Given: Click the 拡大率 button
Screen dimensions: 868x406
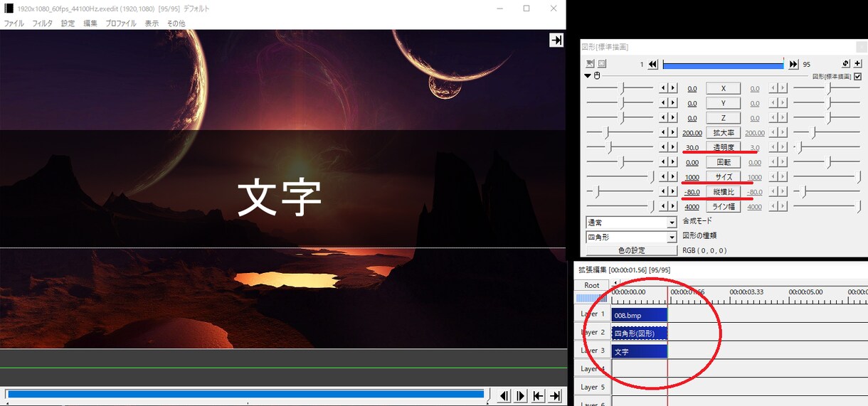Looking at the screenshot, I should (724, 133).
